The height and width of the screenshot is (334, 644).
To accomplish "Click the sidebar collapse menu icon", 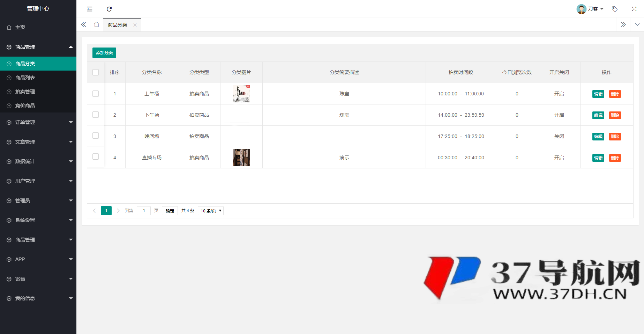I will click(90, 9).
